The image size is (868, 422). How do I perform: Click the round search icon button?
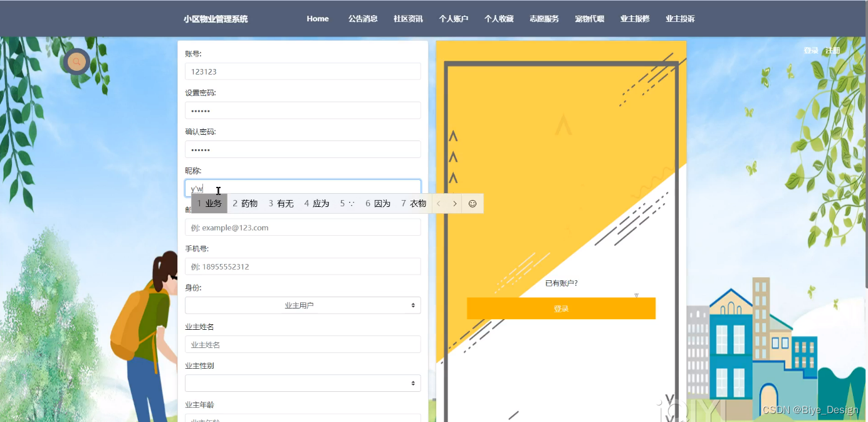pyautogui.click(x=76, y=61)
